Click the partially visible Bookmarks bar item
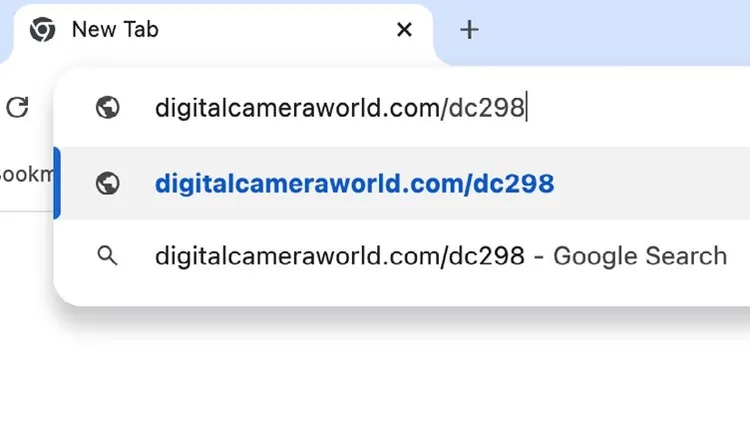The width and height of the screenshot is (750, 421). tap(26, 175)
